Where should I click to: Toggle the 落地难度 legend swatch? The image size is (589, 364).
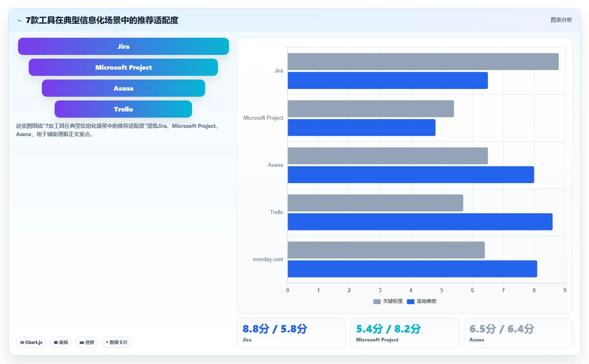pyautogui.click(x=410, y=301)
